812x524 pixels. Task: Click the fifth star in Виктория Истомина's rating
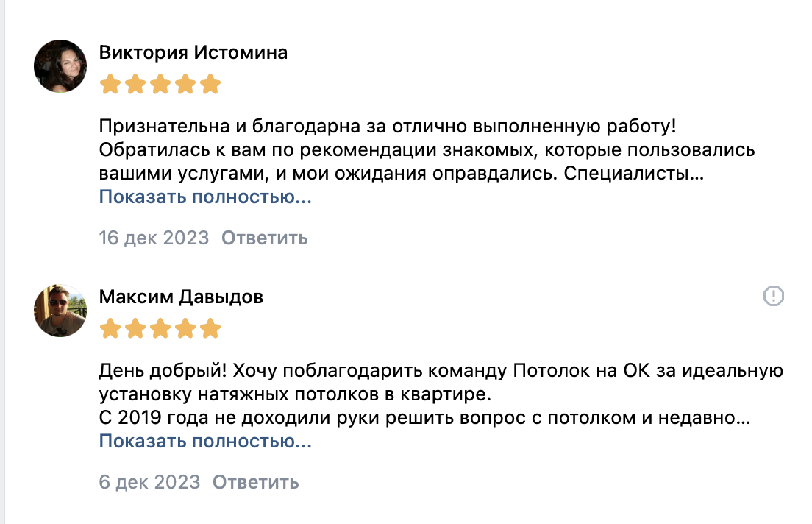(210, 85)
